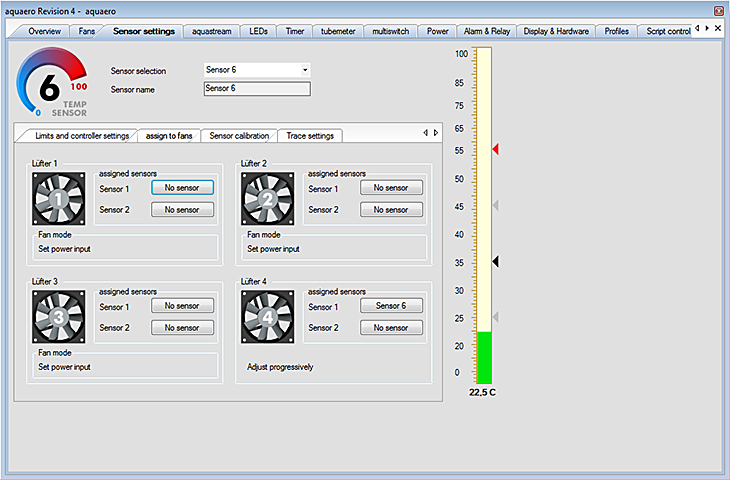Click the Lüfter 2 fan icon
Image resolution: width=730 pixels, height=480 pixels.
267,199
